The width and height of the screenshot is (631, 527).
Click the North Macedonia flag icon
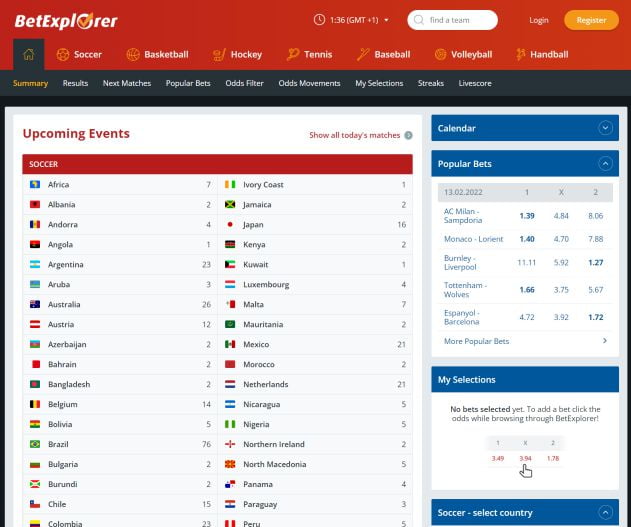pyautogui.click(x=230, y=464)
